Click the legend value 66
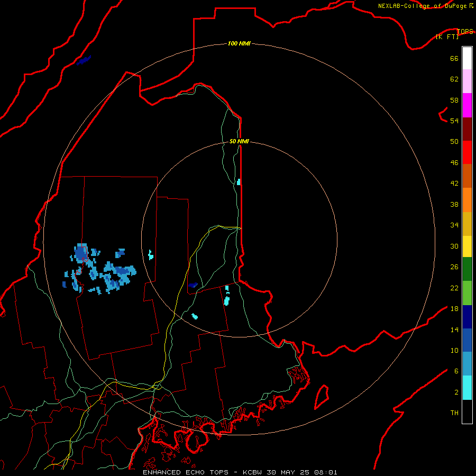Viewport: 476px width, 476px height. [454, 58]
